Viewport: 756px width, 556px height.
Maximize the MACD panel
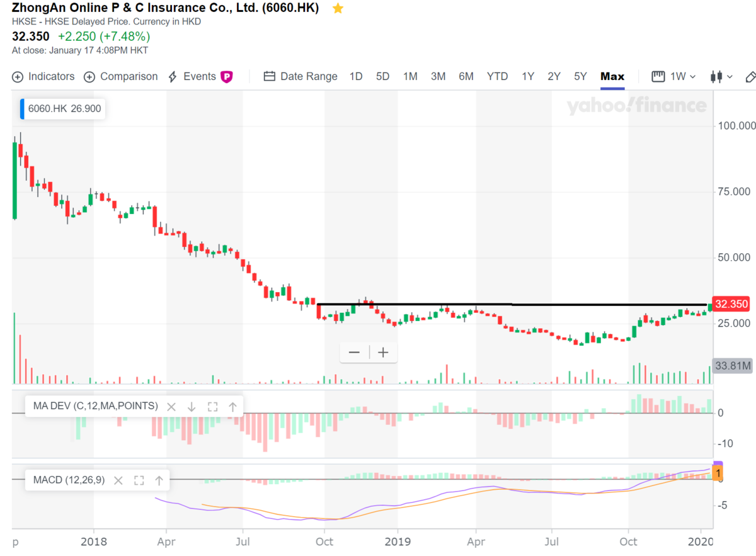point(139,480)
